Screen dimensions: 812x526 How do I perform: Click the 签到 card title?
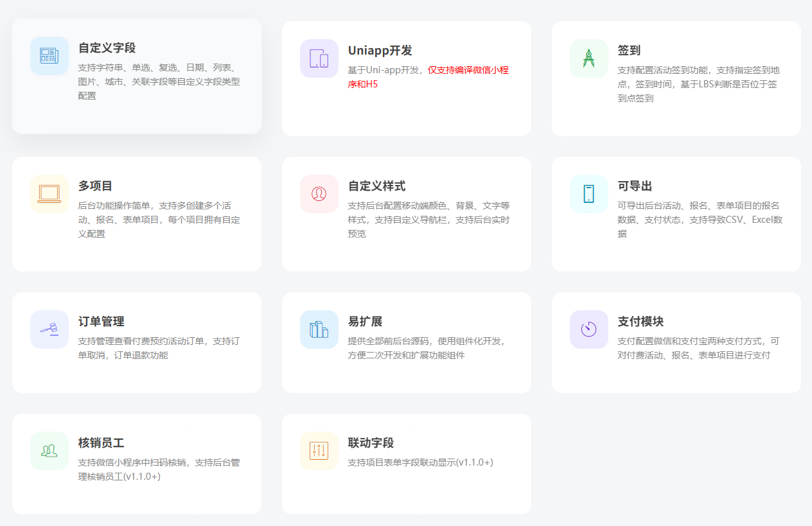pos(629,51)
